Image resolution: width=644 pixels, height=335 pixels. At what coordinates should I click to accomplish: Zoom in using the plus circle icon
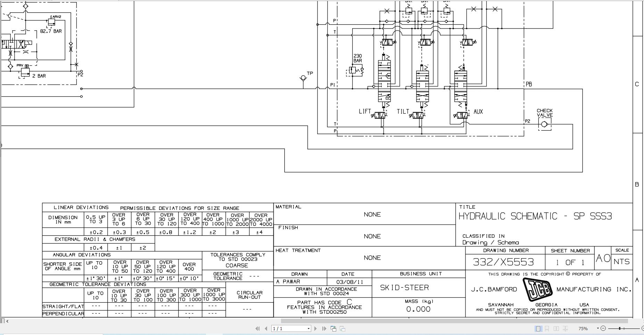click(x=642, y=328)
